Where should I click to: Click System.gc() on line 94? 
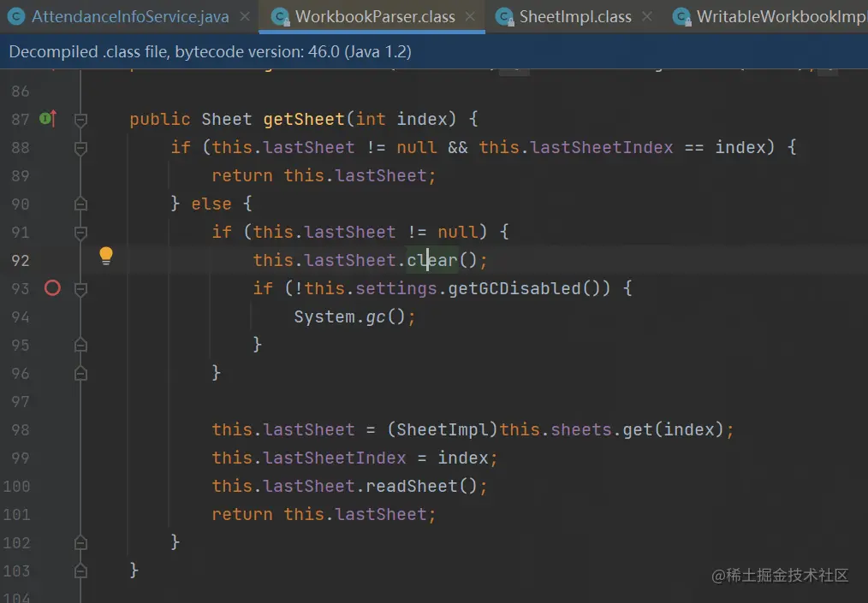(x=350, y=316)
